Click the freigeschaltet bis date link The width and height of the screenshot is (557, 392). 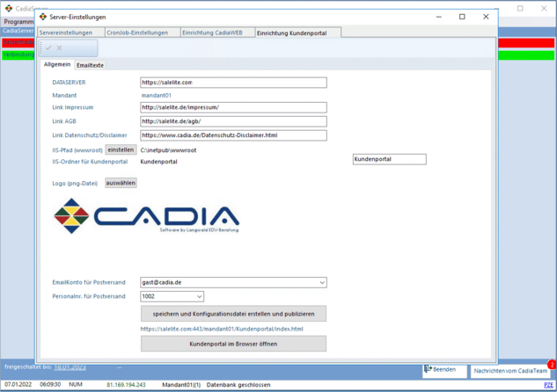(x=70, y=367)
